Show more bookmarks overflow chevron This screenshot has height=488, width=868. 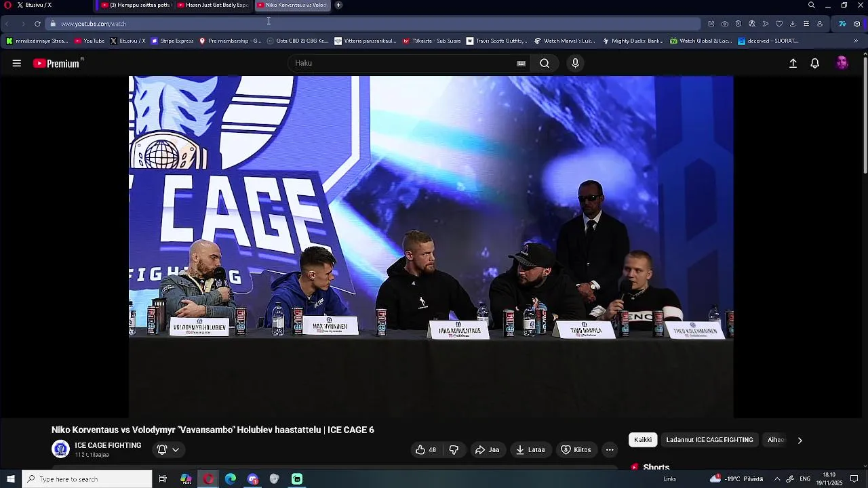(856, 41)
